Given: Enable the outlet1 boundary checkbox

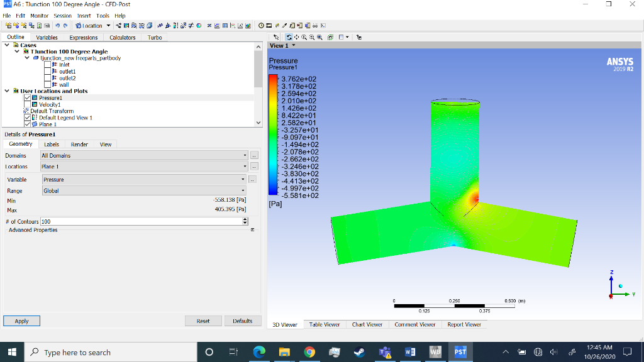Looking at the screenshot, I should tap(48, 71).
